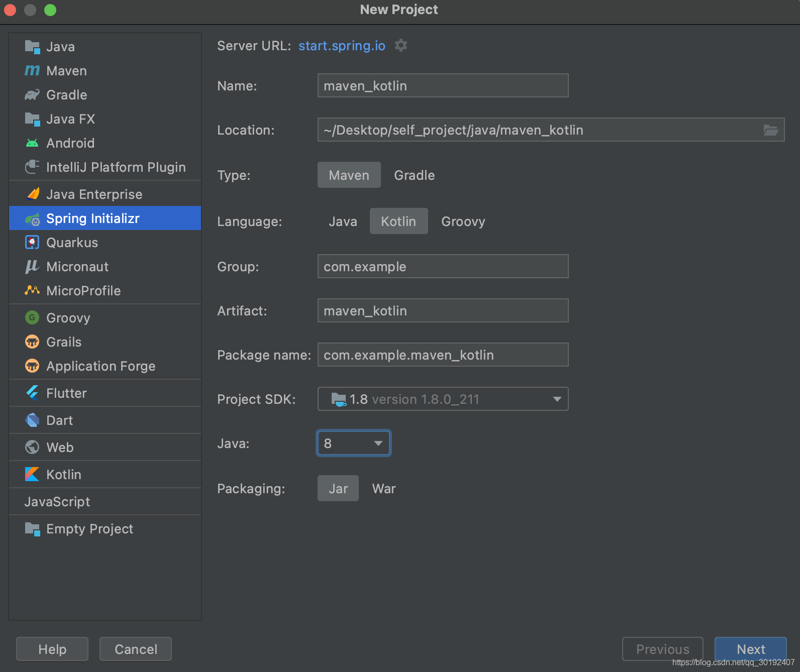This screenshot has height=672, width=800.
Task: Open the Java version dropdown
Action: tap(353, 443)
